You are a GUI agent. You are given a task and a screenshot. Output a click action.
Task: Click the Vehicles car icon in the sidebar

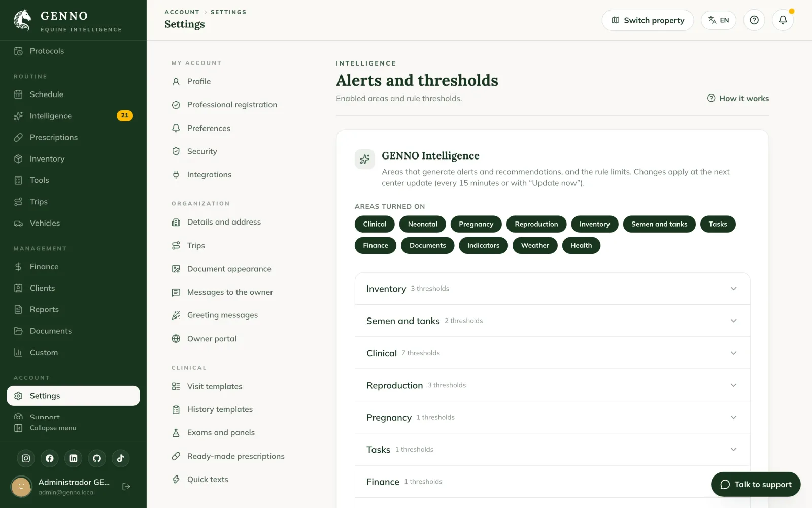point(18,223)
